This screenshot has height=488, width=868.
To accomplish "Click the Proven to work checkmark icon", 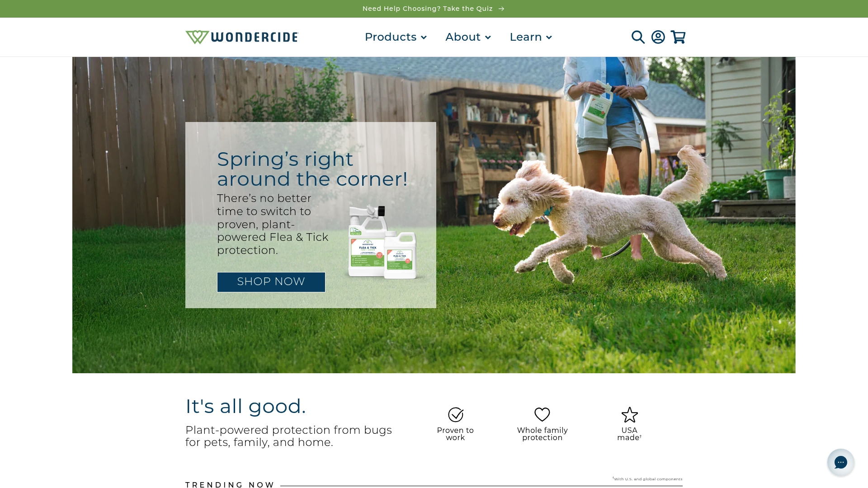I will pos(456,414).
